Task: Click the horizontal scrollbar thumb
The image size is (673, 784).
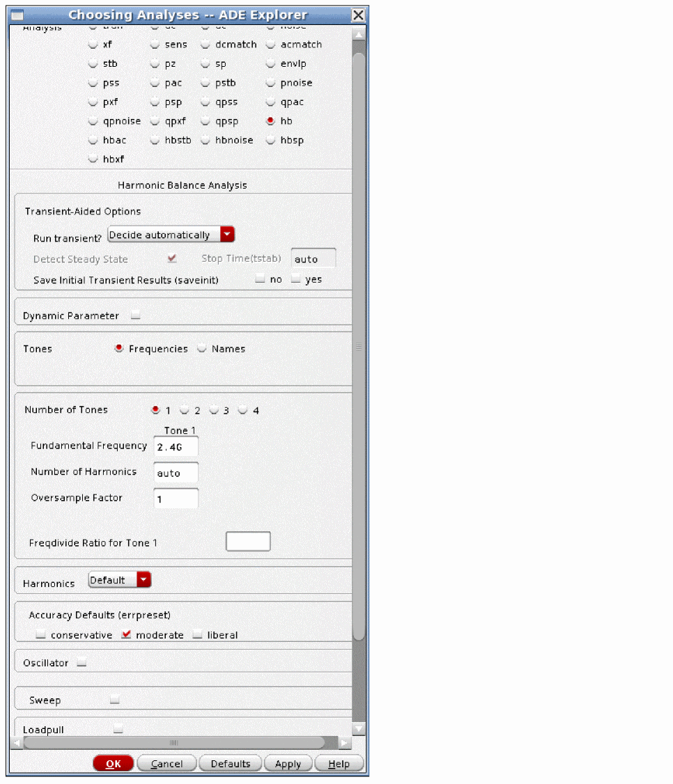Action: click(x=174, y=743)
